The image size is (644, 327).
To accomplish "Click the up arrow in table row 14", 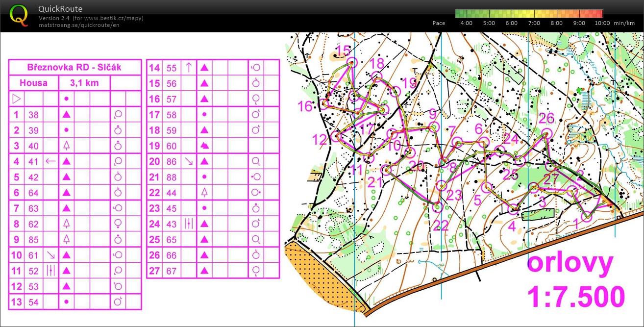I will (x=189, y=68).
